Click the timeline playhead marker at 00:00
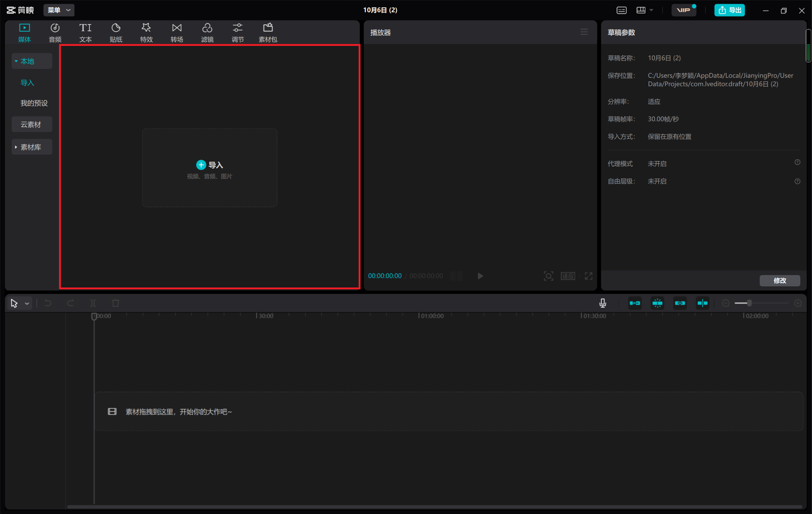This screenshot has width=812, height=514. (94, 316)
